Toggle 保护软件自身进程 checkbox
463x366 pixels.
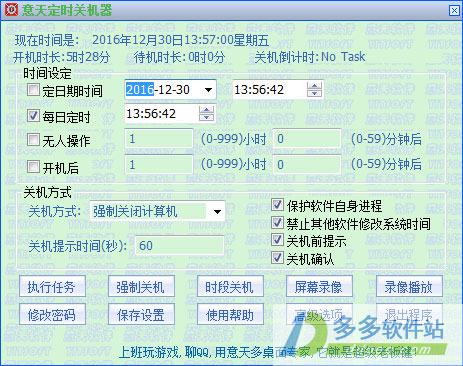(x=277, y=205)
